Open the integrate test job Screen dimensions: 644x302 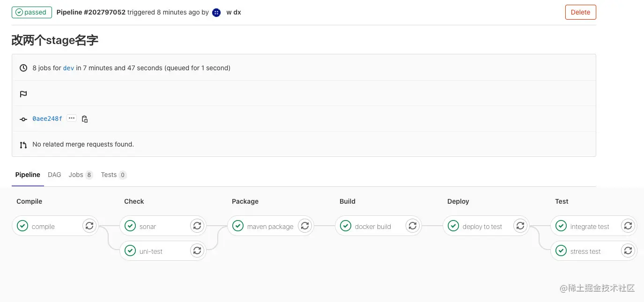(590, 227)
